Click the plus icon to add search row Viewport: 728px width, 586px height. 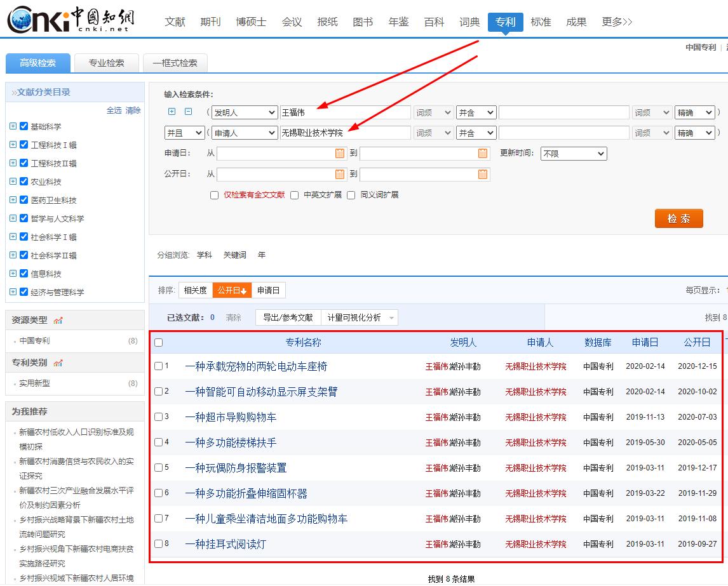pyautogui.click(x=172, y=112)
